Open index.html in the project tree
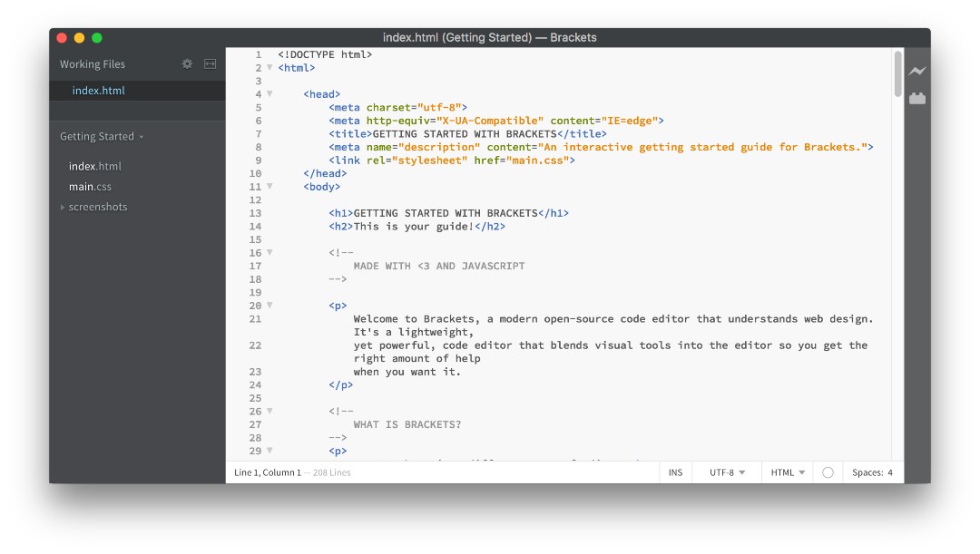Screen dimensions: 980x554 pyautogui.click(x=95, y=166)
